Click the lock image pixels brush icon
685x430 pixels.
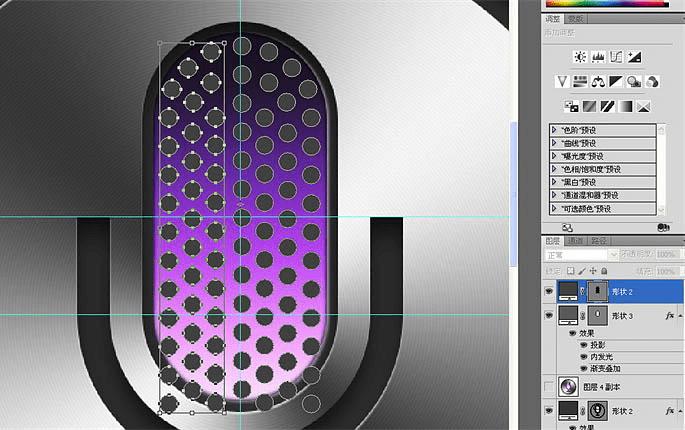pyautogui.click(x=582, y=271)
